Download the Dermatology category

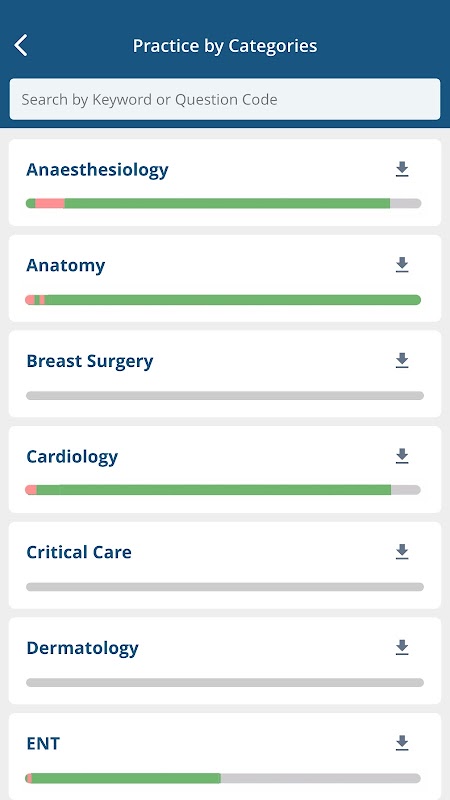[402, 647]
